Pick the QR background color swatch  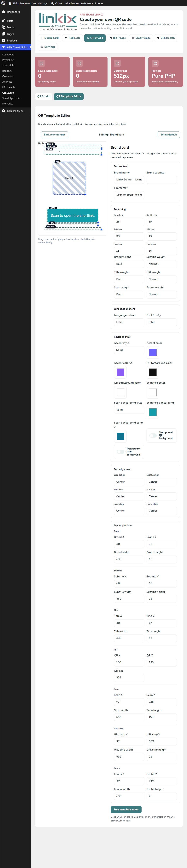(120, 392)
